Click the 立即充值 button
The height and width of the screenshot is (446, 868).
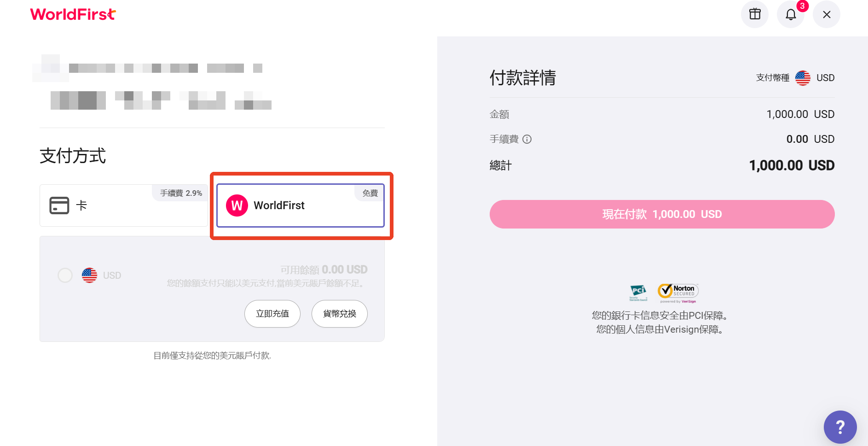coord(272,314)
